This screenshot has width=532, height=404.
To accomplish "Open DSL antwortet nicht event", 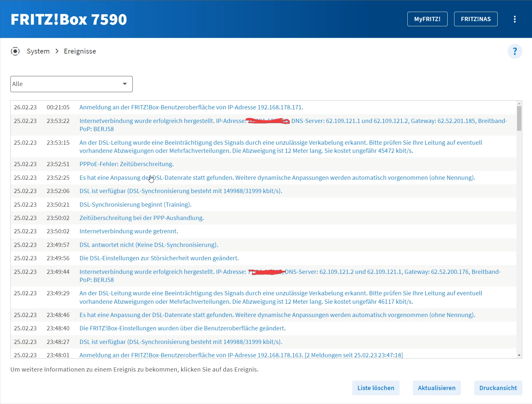I will pos(149,245).
